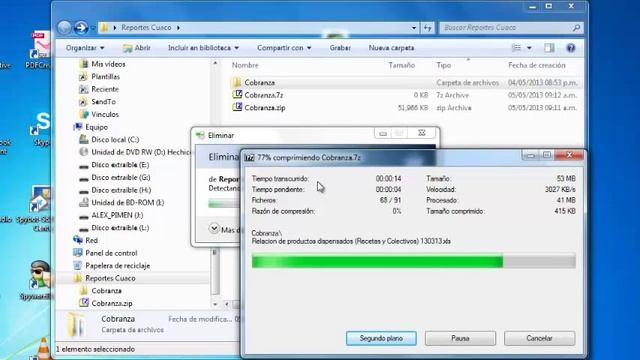Viewport: 640px width, 360px height.
Task: Click the 7-Zip compression progress bar
Action: (x=413, y=261)
